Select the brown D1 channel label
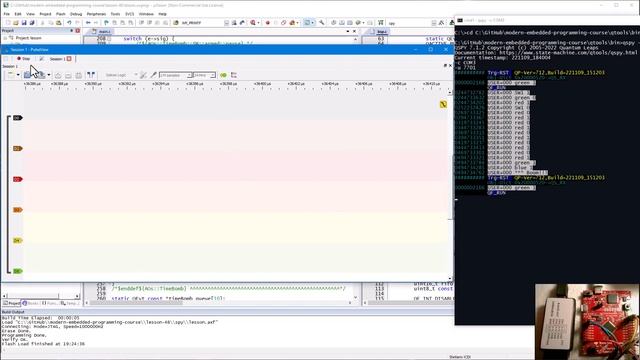The width and height of the screenshot is (640, 360). point(18,149)
